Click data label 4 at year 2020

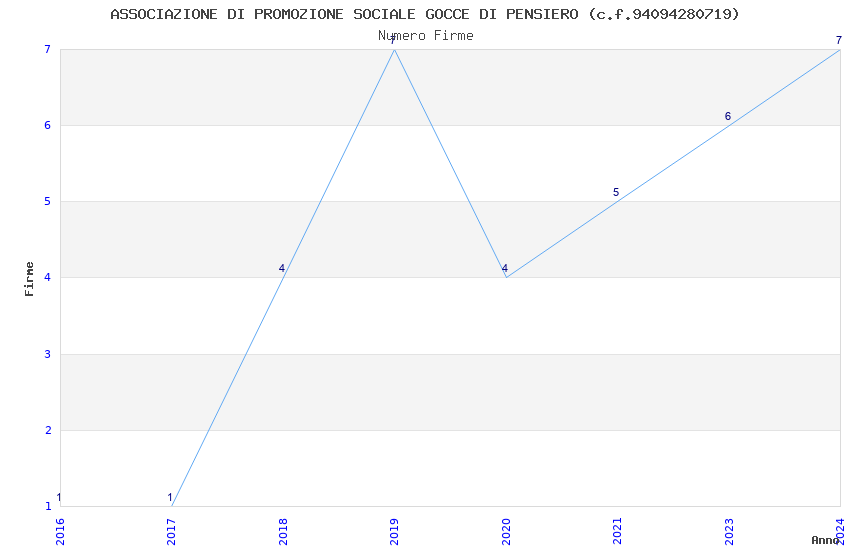505,268
